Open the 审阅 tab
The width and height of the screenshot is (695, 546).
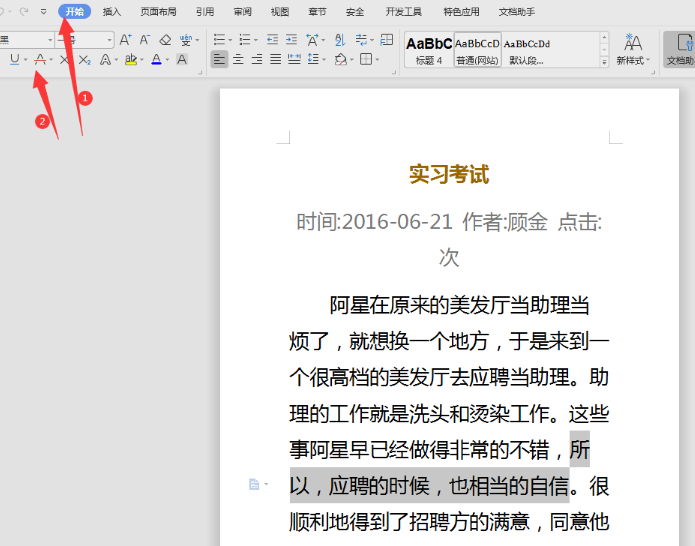(x=242, y=12)
